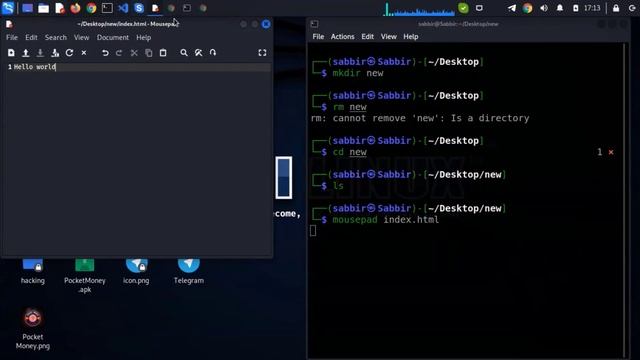Toggle fullscreen mode in Mousepad
The image size is (640, 360).
click(x=262, y=53)
